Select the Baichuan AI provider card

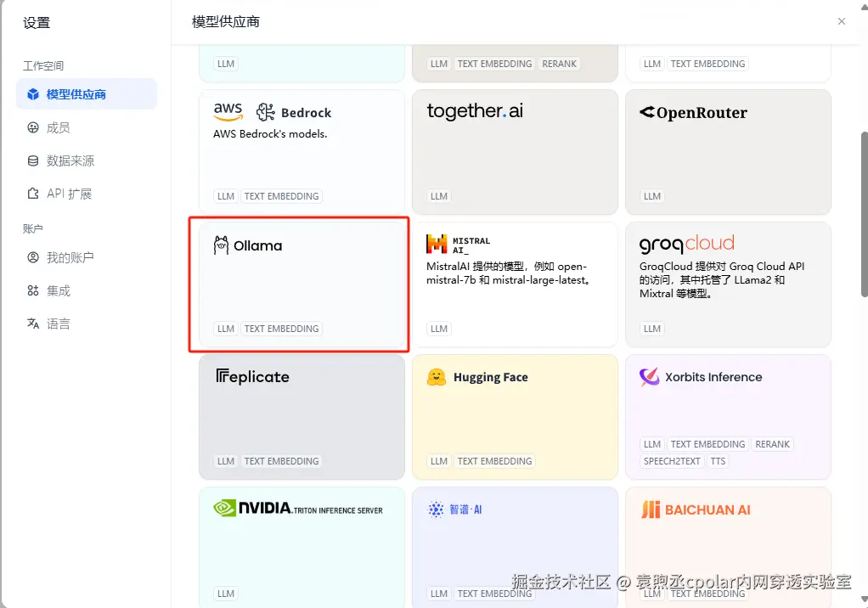click(728, 547)
